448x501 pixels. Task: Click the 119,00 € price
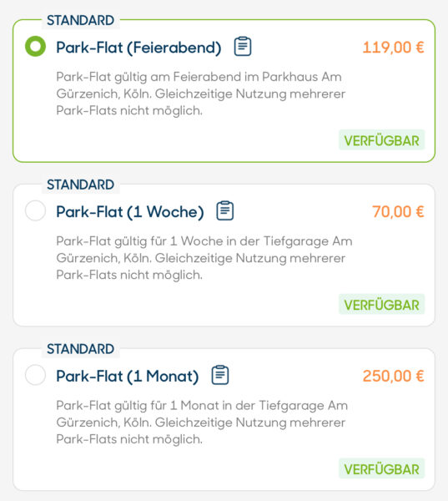coord(393,48)
